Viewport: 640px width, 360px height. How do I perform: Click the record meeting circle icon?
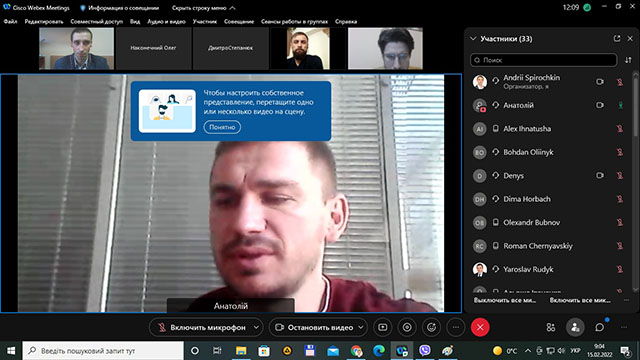click(x=407, y=327)
